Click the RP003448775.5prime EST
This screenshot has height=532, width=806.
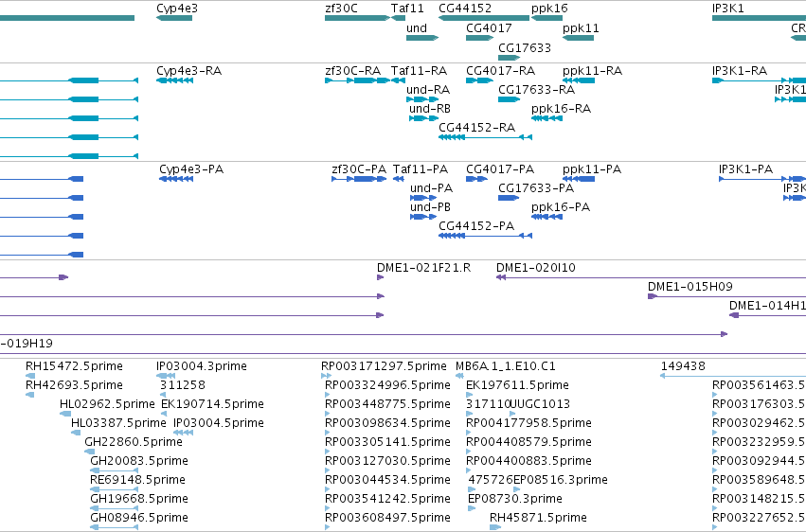pos(328,414)
